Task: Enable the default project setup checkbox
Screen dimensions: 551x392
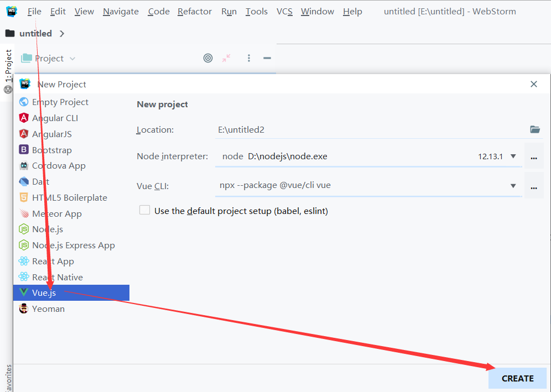Action: 144,210
